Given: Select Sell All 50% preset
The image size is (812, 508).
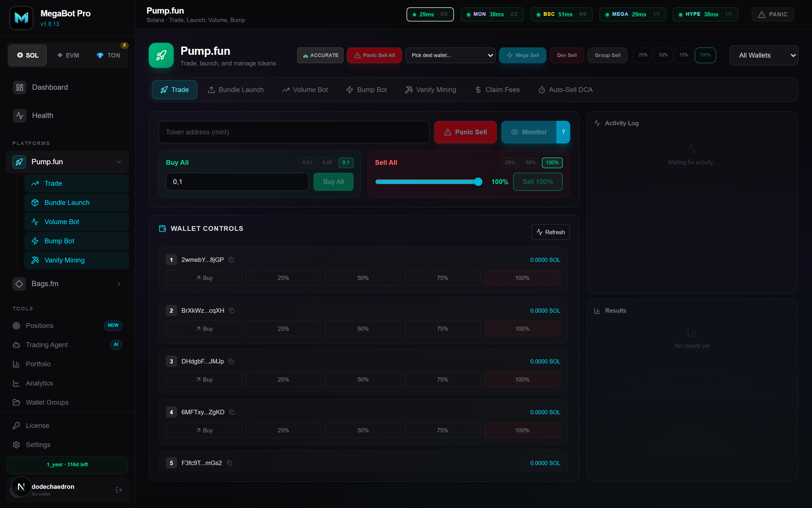Looking at the screenshot, I should [530, 163].
